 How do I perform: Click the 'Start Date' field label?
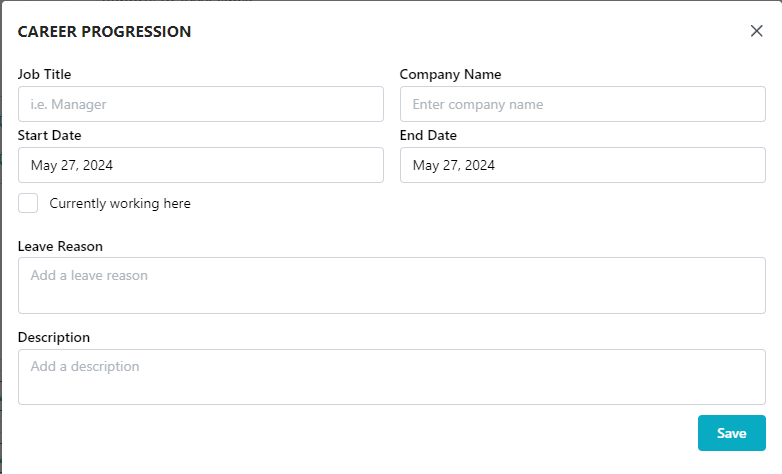[x=50, y=135]
